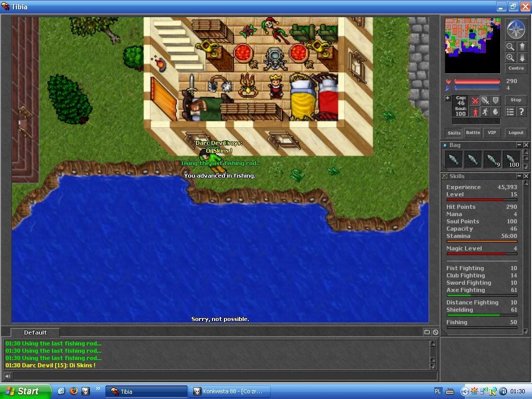Click the chat up arrow
The width and height of the screenshot is (532, 399).
(x=433, y=343)
